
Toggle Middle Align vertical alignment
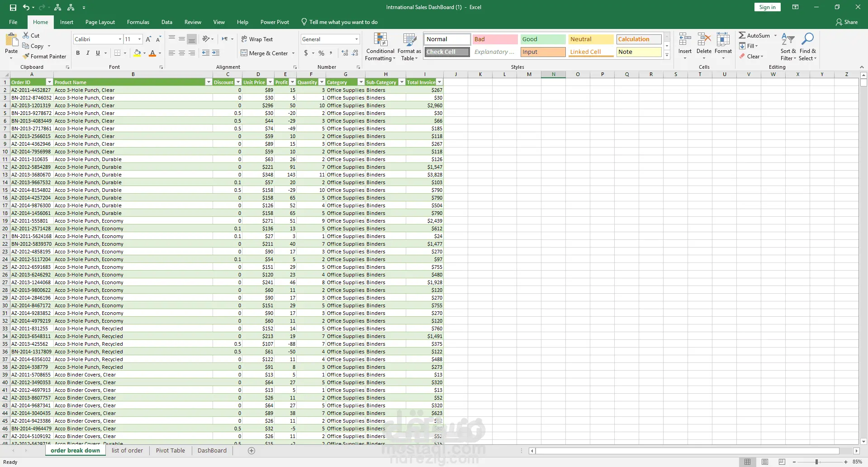tap(182, 39)
